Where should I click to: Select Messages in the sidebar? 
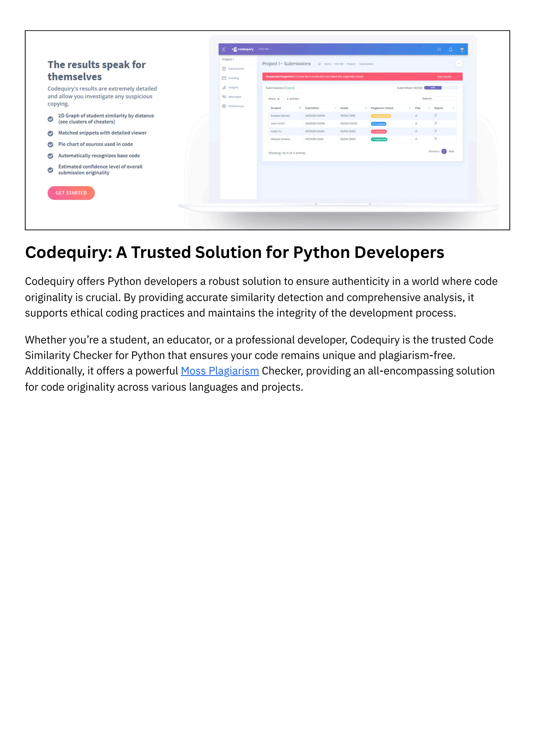[x=235, y=97]
